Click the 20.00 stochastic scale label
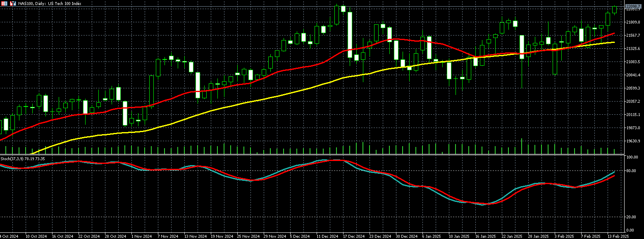 pyautogui.click(x=631, y=217)
